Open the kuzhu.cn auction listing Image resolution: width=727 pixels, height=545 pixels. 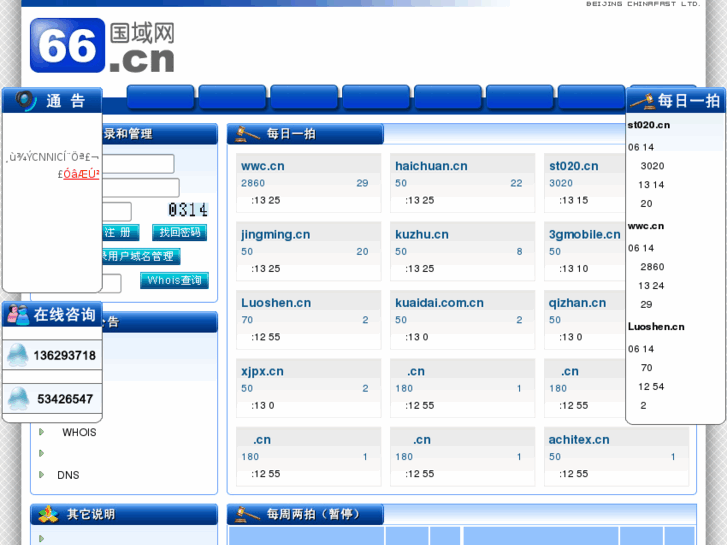pos(422,234)
